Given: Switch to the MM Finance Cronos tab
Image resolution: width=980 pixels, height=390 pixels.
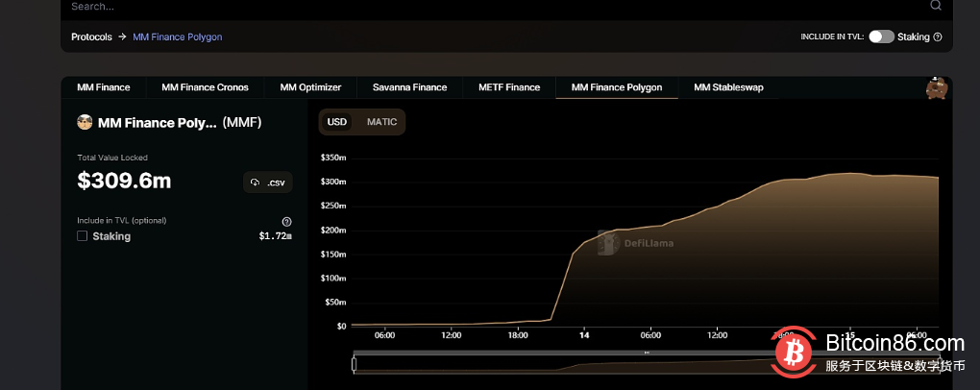Looking at the screenshot, I should (205, 87).
